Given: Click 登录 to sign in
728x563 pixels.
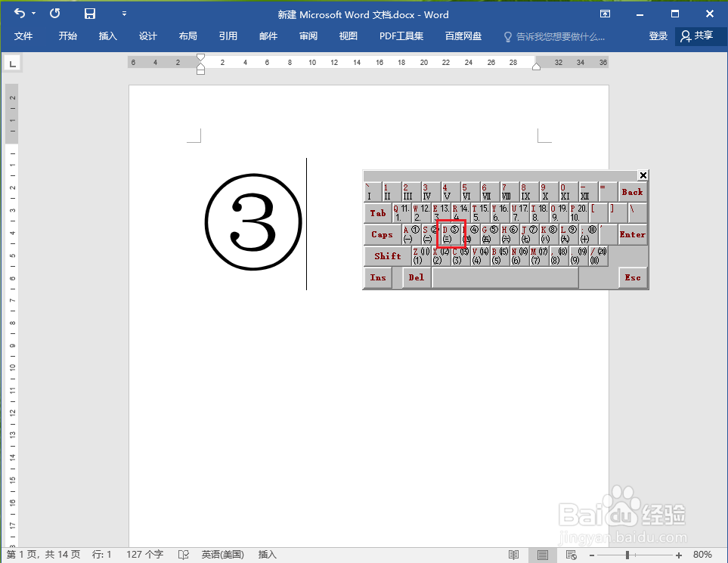Looking at the screenshot, I should [658, 36].
